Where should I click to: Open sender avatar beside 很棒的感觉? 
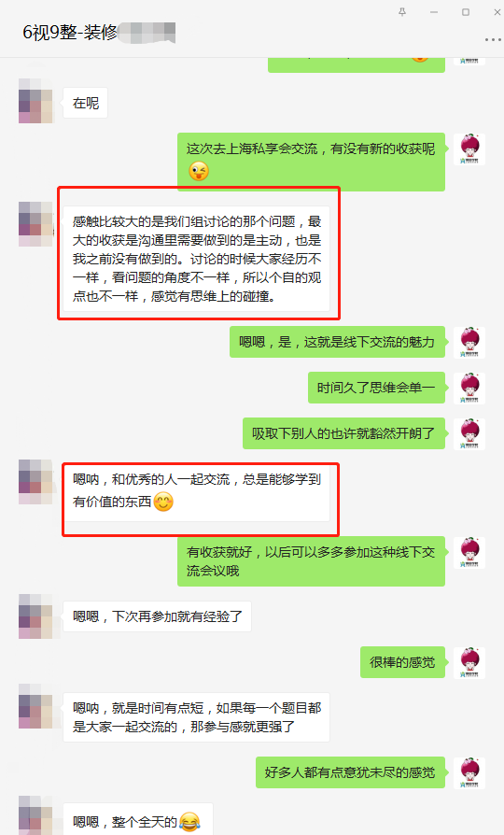pyautogui.click(x=469, y=662)
